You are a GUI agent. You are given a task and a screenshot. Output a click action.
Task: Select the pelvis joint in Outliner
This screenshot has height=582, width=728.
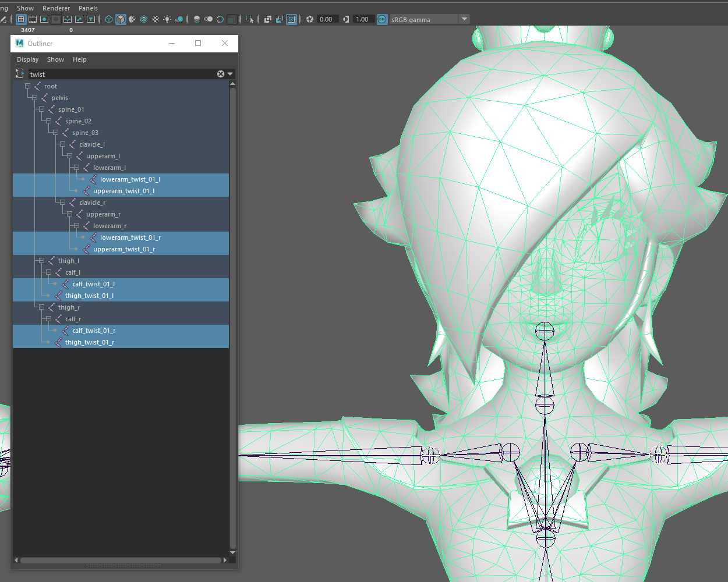(59, 98)
